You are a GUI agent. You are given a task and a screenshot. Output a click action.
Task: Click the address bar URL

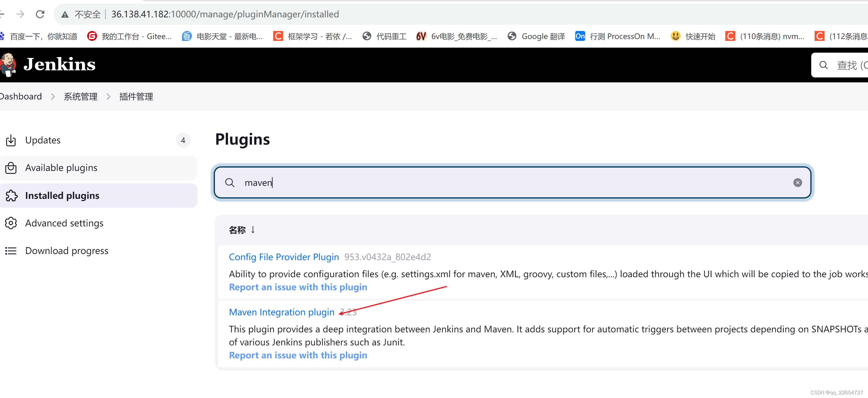[225, 14]
